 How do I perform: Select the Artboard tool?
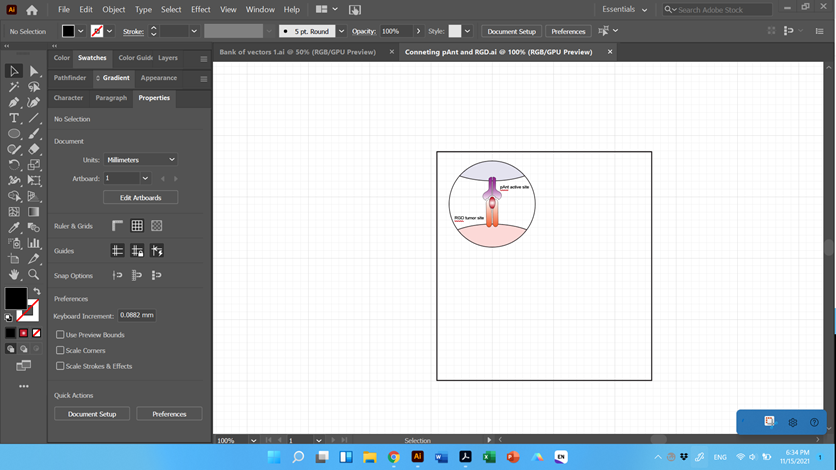(14, 259)
